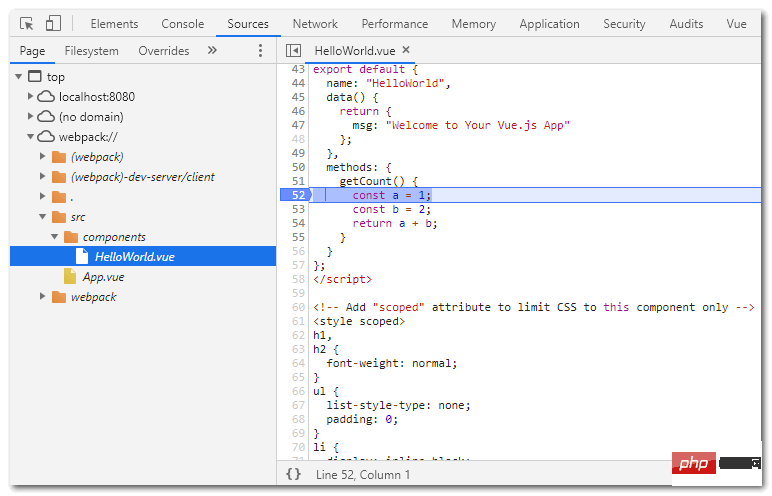
Task: Collapse the components folder arrow
Action: 55,236
